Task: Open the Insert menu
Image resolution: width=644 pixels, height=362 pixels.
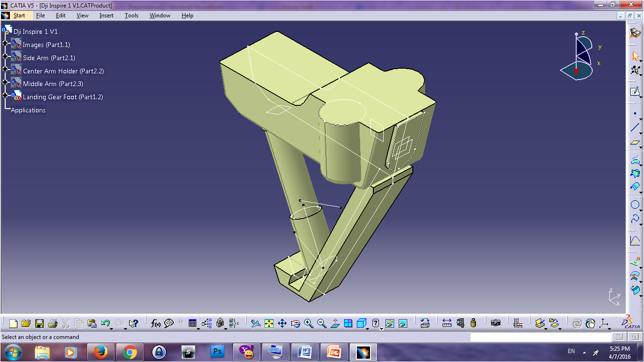Action: [106, 16]
